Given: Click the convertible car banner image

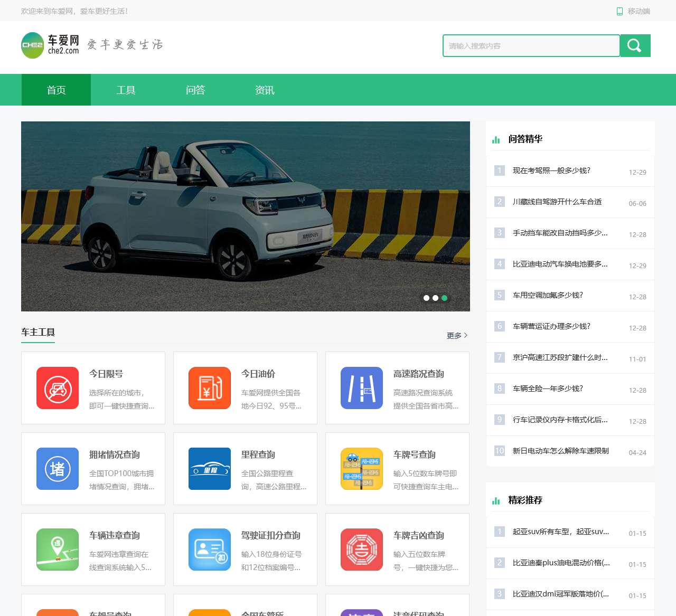Looking at the screenshot, I should tap(246, 216).
